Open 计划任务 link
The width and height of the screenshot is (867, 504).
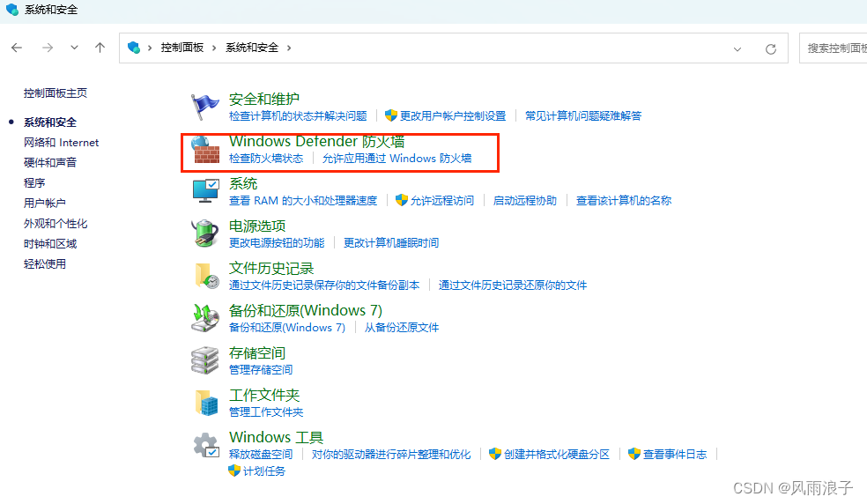(263, 471)
